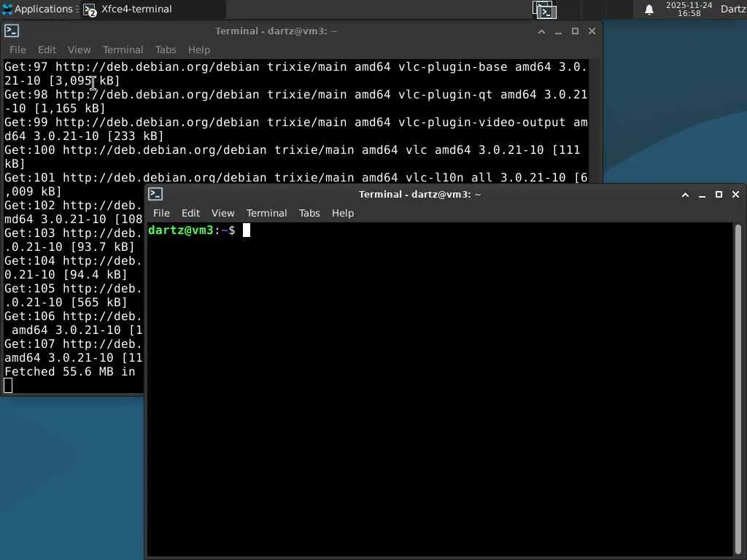The image size is (747, 560).
Task: Open View menu in background terminal window
Action: [79, 50]
